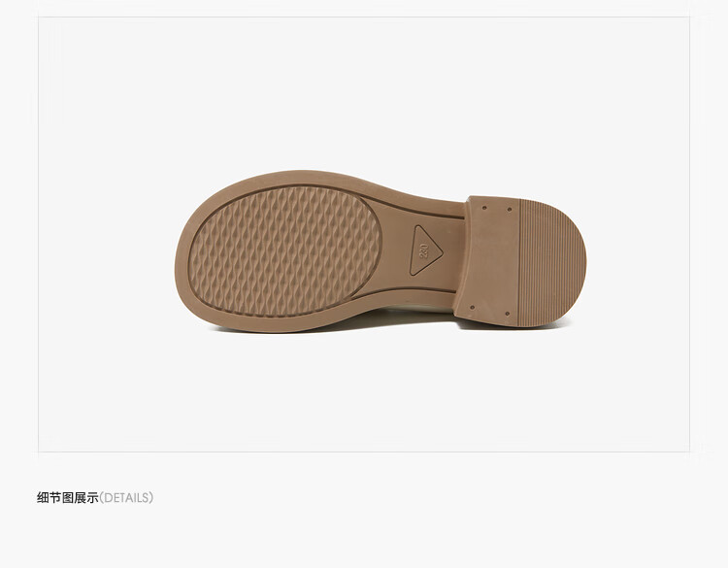The width and height of the screenshot is (728, 568).
Task: Click the lower-left nail dot on heel
Action: (473, 308)
